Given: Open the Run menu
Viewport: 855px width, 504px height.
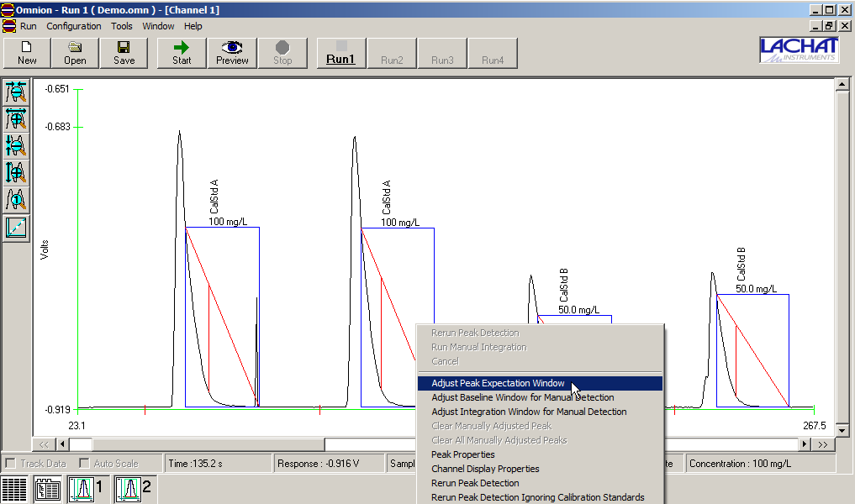Looking at the screenshot, I should point(28,26).
